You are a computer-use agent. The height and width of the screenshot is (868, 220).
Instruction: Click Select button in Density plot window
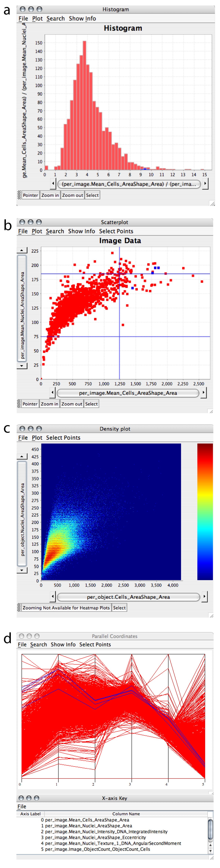coord(120,608)
